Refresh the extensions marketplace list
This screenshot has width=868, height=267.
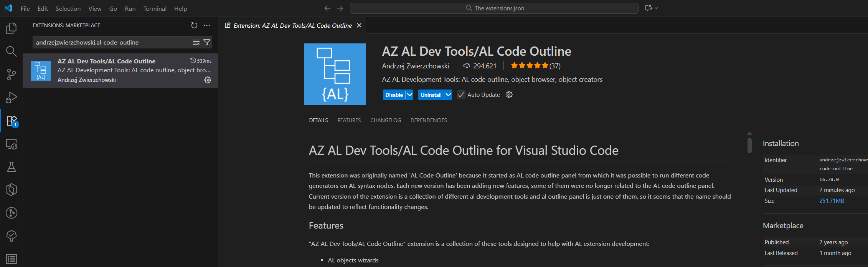[x=194, y=25]
